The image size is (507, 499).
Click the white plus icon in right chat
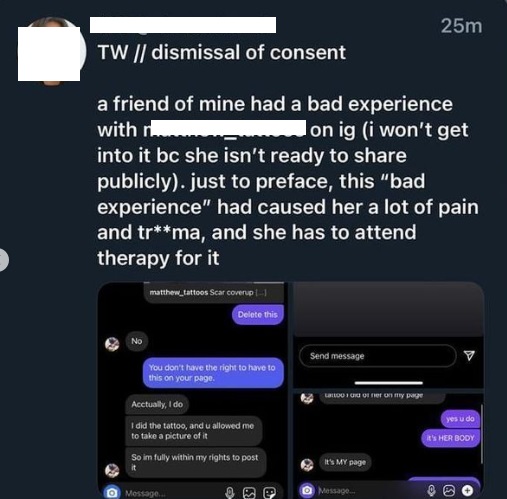click(467, 490)
